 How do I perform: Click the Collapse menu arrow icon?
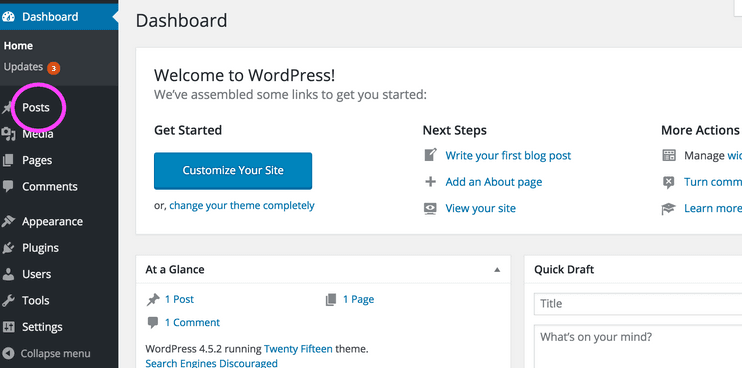coord(8,353)
